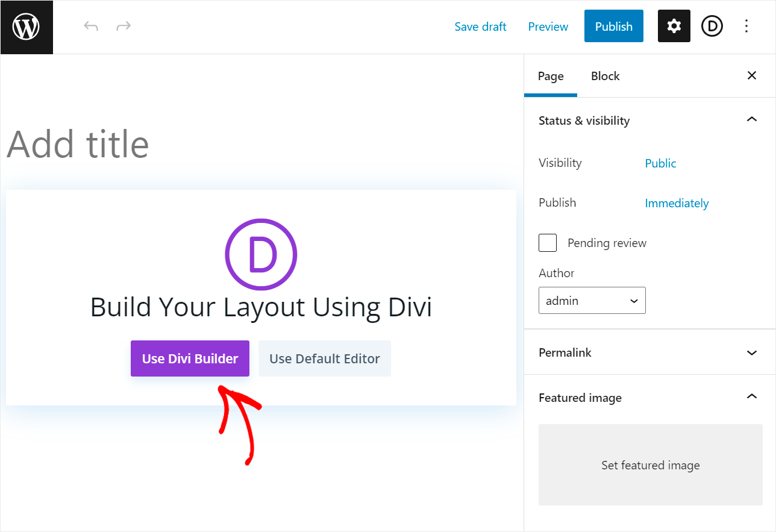This screenshot has height=532, width=776.
Task: Toggle the settings gear sidebar
Action: tap(674, 26)
